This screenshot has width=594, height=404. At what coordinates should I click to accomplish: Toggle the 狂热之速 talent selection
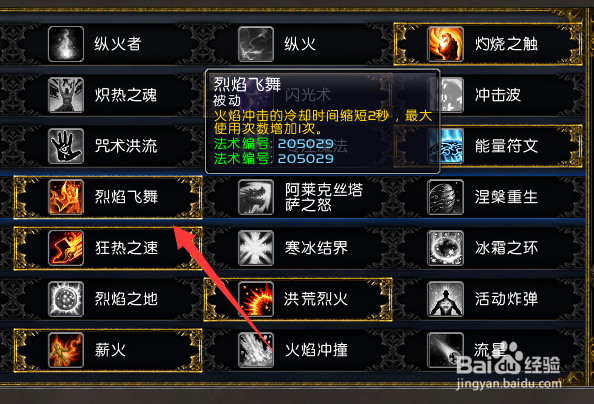pyautogui.click(x=108, y=248)
